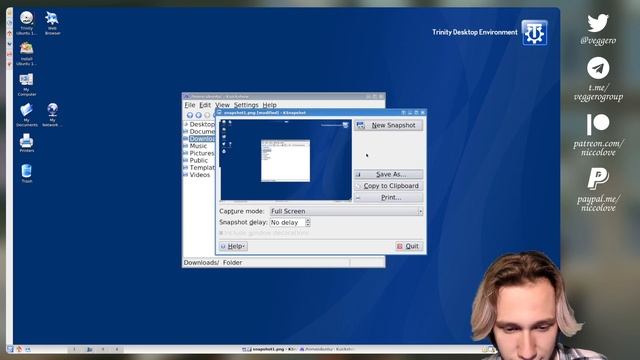
Task: Click the Save As... button
Action: pos(388,174)
